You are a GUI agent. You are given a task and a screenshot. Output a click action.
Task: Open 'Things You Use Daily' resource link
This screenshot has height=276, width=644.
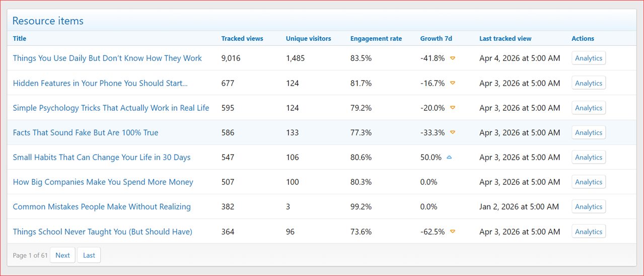pyautogui.click(x=107, y=58)
